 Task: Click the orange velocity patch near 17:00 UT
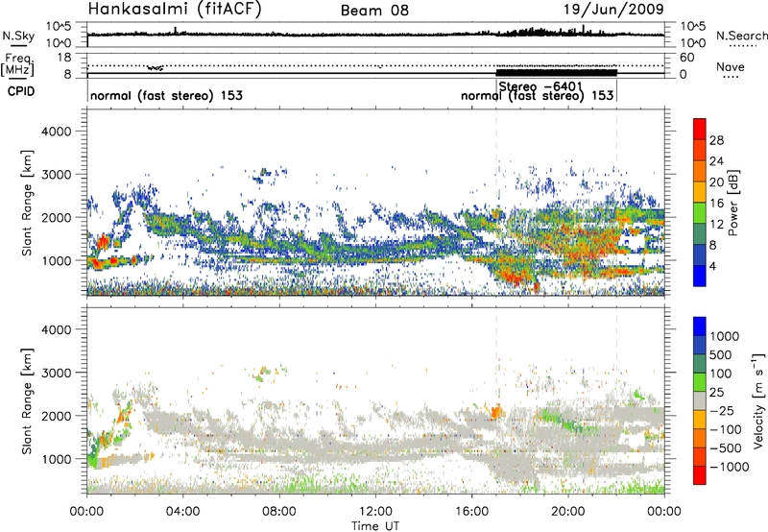click(x=496, y=412)
